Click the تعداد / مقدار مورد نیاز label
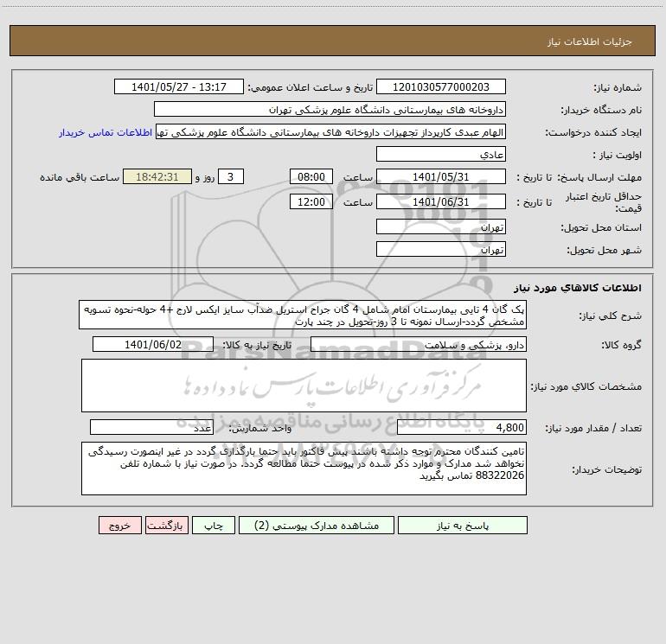 click(593, 429)
